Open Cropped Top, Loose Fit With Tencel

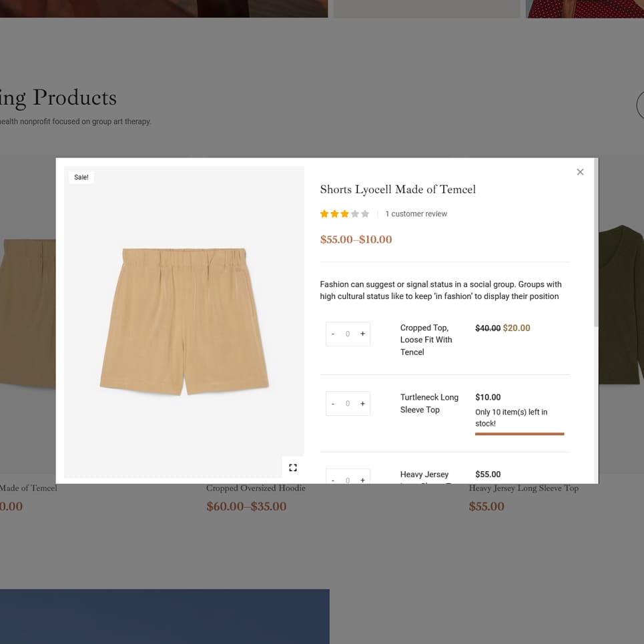coord(426,340)
